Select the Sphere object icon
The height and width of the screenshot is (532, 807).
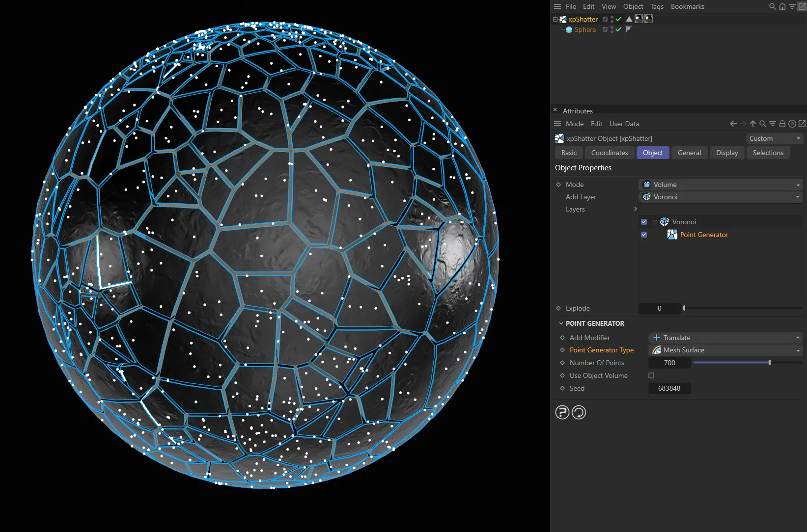click(x=568, y=29)
